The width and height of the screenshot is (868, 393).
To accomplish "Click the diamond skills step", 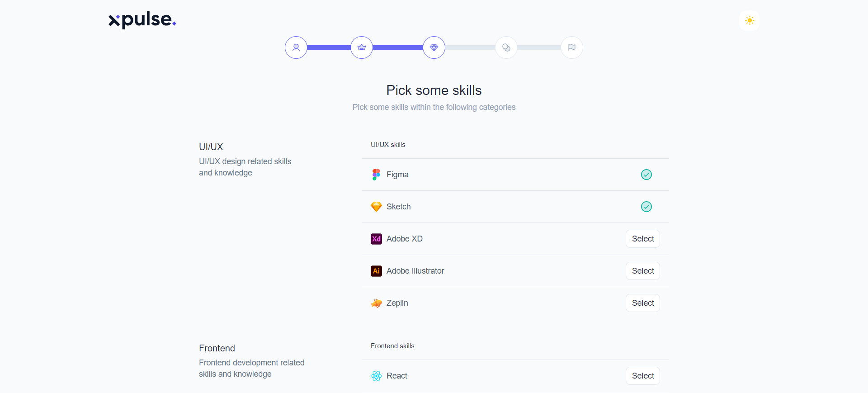I will [x=434, y=47].
